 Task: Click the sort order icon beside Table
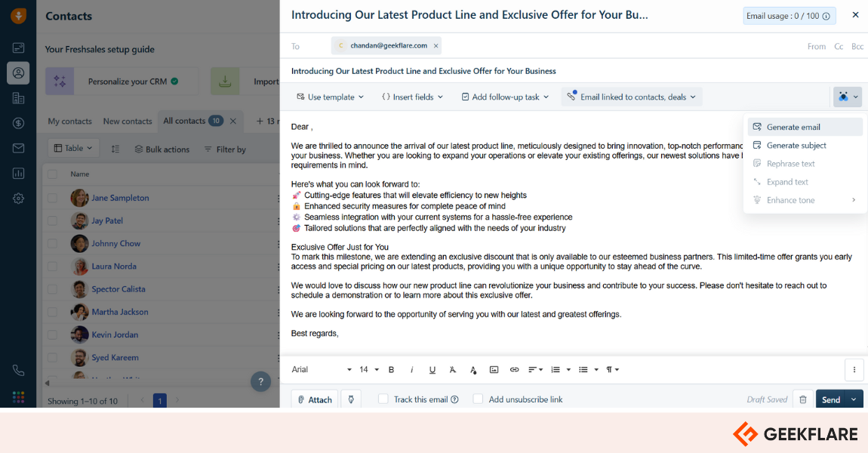[115, 149]
